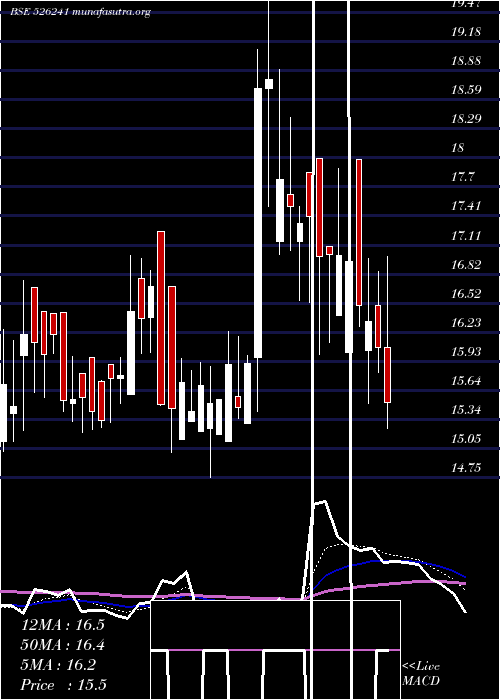
Task: Click the 16.82 price axis label
Action: [466, 265]
